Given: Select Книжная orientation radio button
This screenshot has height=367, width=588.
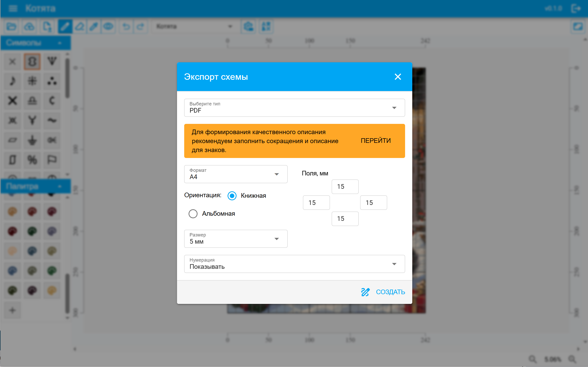Looking at the screenshot, I should pyautogui.click(x=232, y=196).
